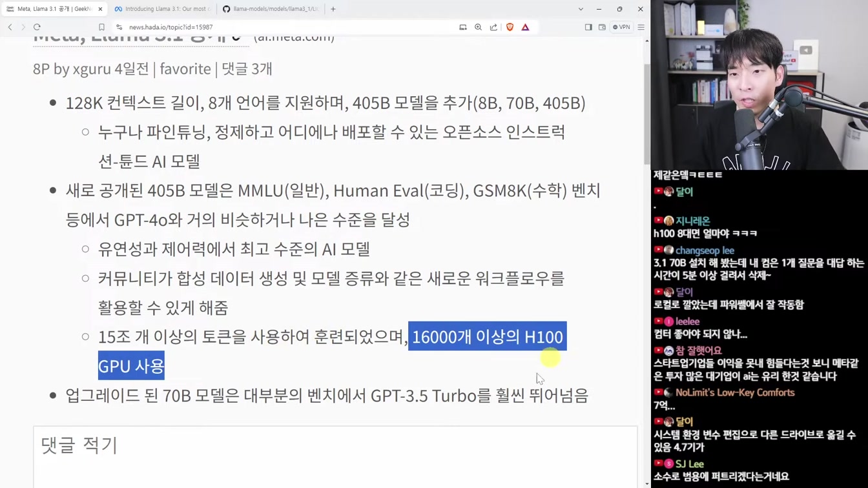Click the bullet about 업그레이드 된 70B 모델
The height and width of the screenshot is (488, 868).
coord(327,395)
